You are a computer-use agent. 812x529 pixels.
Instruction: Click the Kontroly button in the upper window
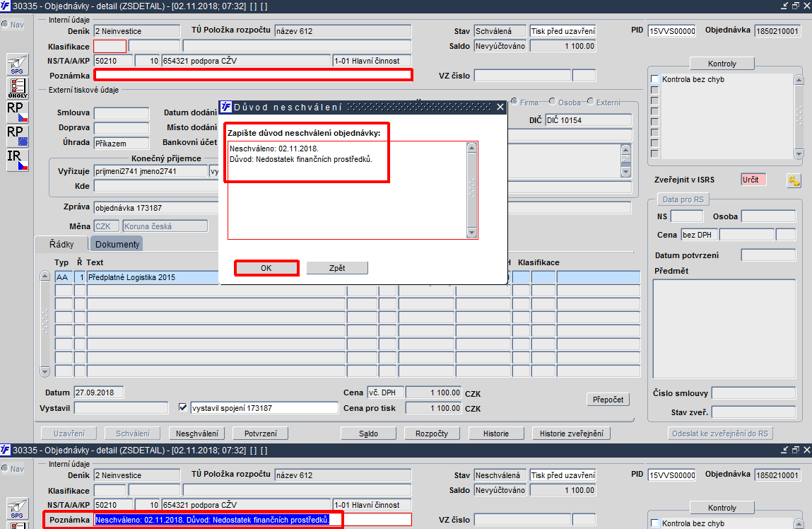pyautogui.click(x=722, y=64)
